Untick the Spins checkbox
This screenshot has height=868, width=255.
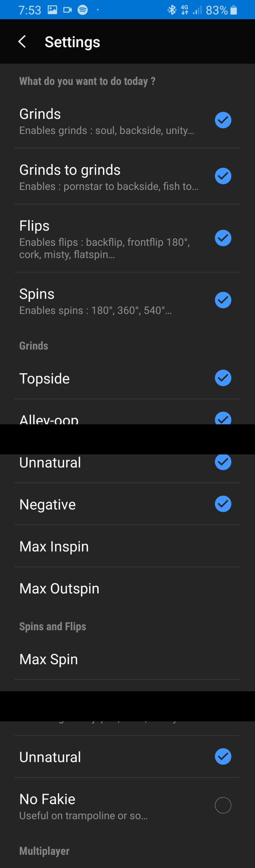pyautogui.click(x=223, y=300)
